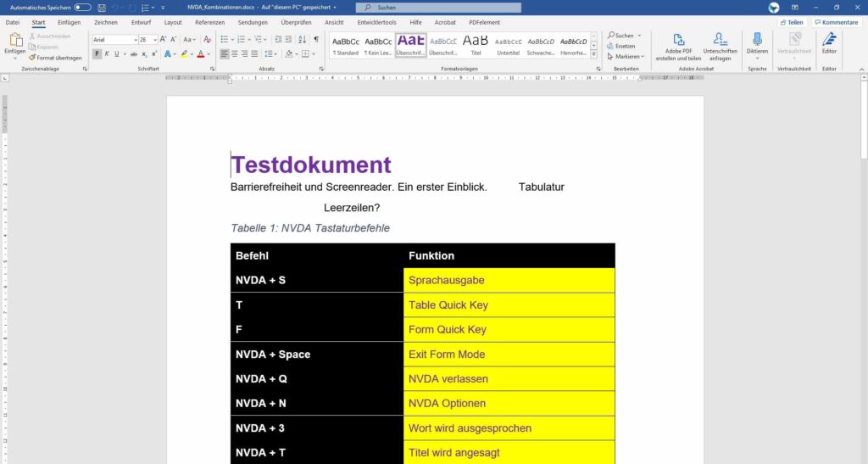Viewport: 868px width, 464px height.
Task: Toggle the Automatisches Speichern switch
Action: coord(82,7)
